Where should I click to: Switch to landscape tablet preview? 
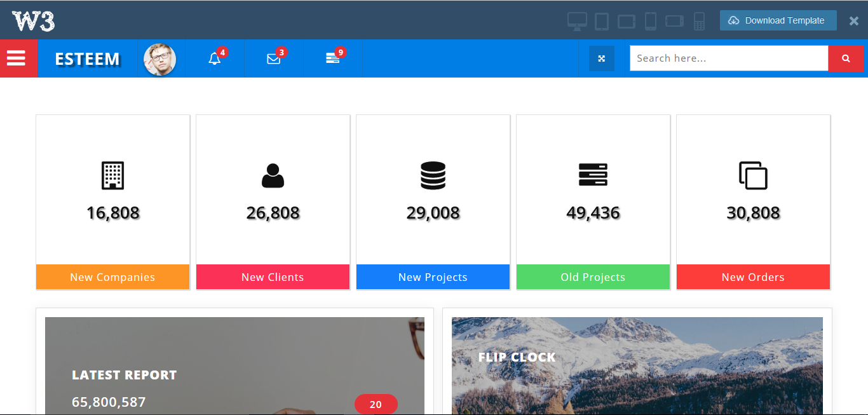(x=626, y=21)
